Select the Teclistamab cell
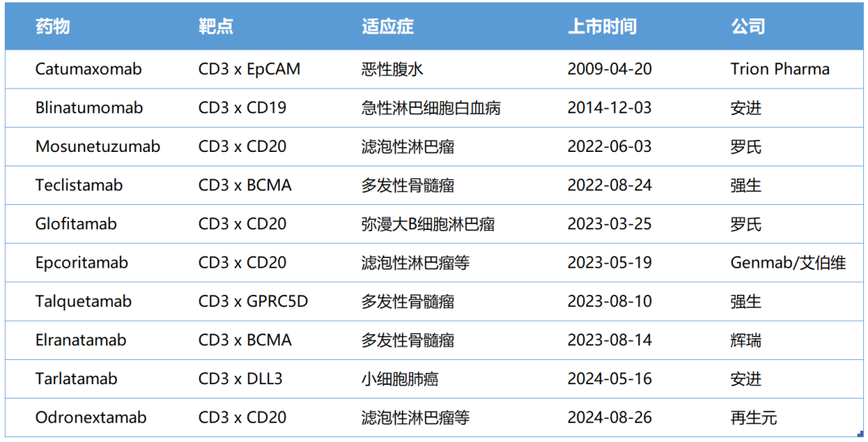 coord(79,185)
